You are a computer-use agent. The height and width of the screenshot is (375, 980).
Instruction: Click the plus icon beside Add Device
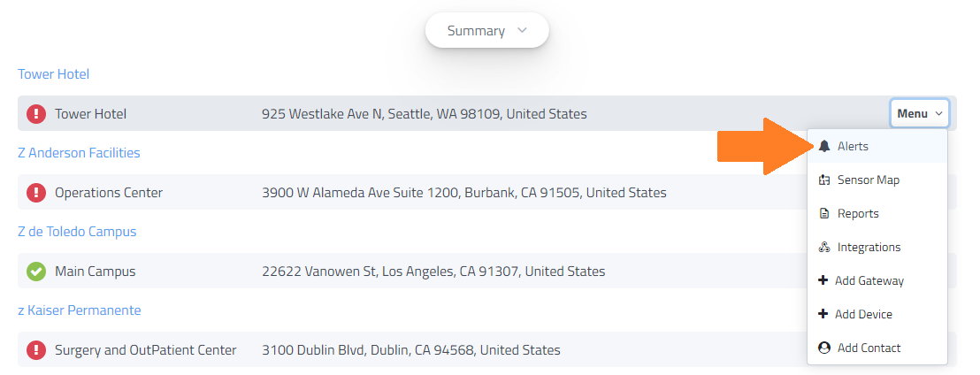pyautogui.click(x=823, y=314)
